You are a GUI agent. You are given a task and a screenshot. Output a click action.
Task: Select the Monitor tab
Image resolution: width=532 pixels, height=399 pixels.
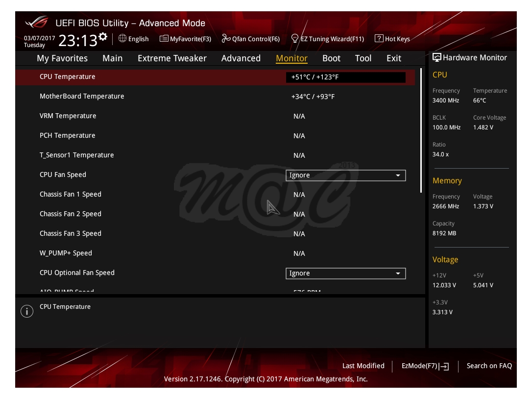[292, 58]
